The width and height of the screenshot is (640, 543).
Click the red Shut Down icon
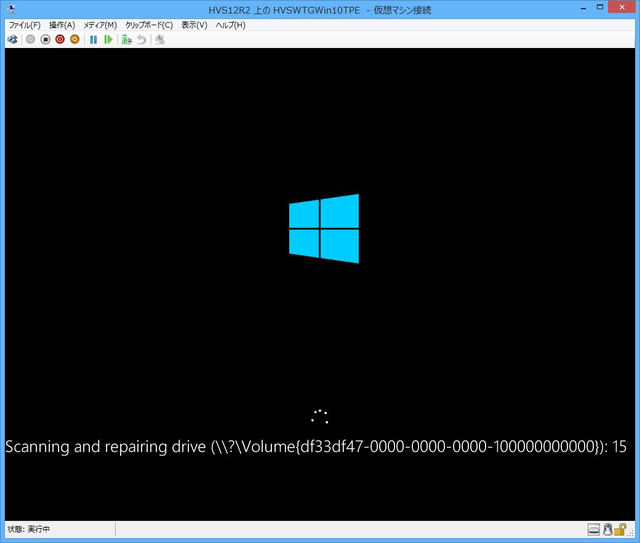[60, 40]
